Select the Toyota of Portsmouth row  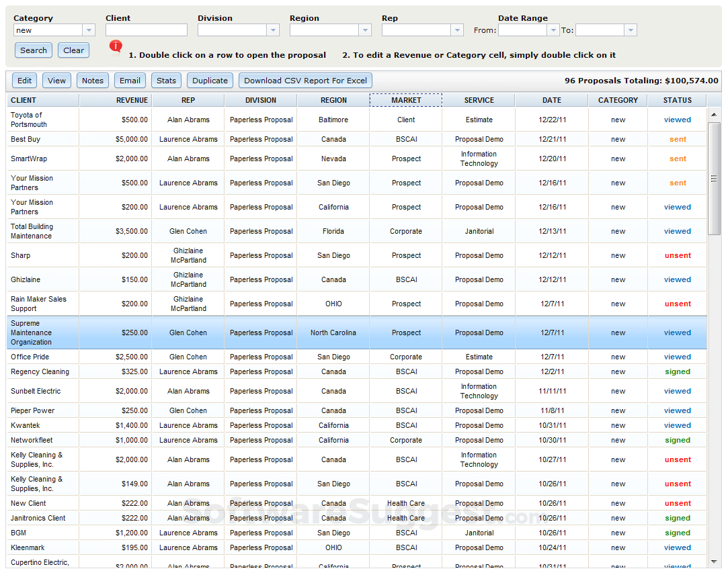(356, 120)
